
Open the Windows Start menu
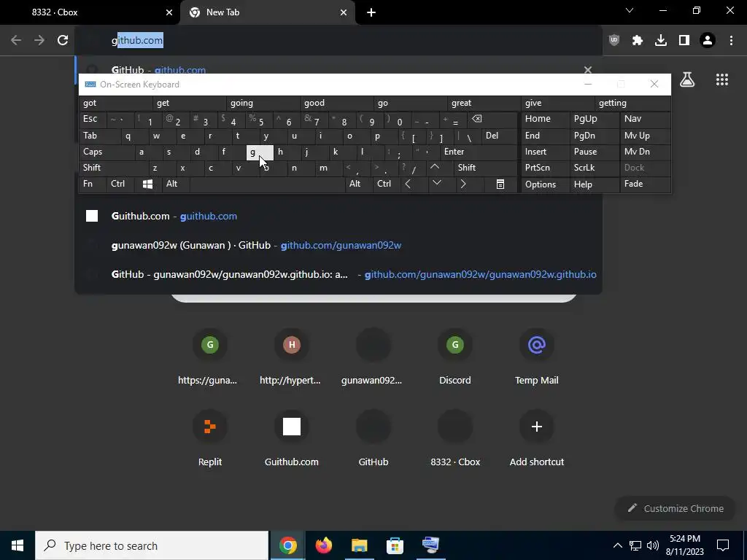coord(18,545)
